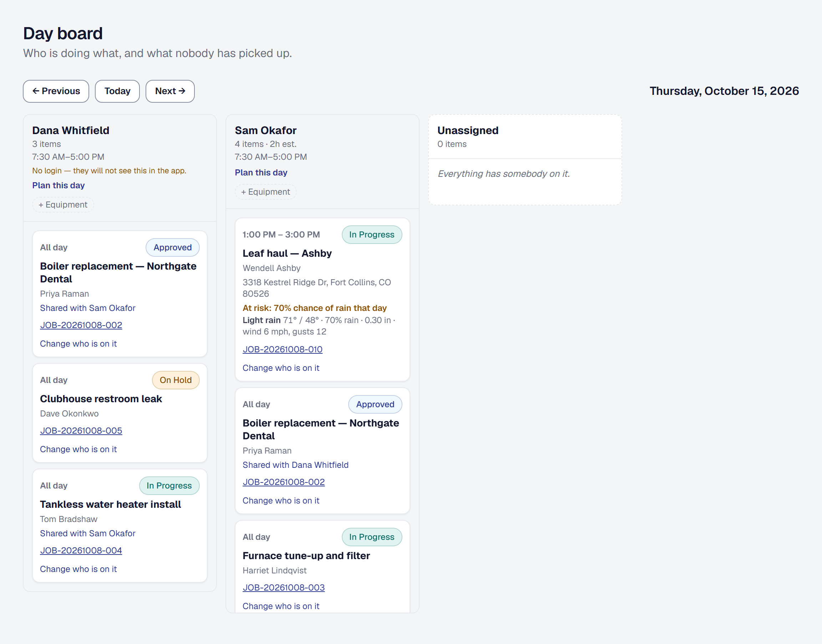Change who is on Dana's Boiler replacement

point(78,344)
